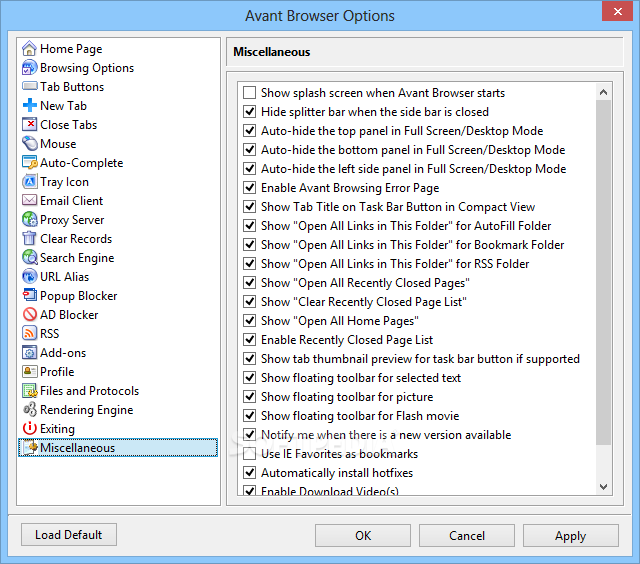This screenshot has height=564, width=640.
Task: Click the options list scroll up arrow
Action: pyautogui.click(x=603, y=92)
